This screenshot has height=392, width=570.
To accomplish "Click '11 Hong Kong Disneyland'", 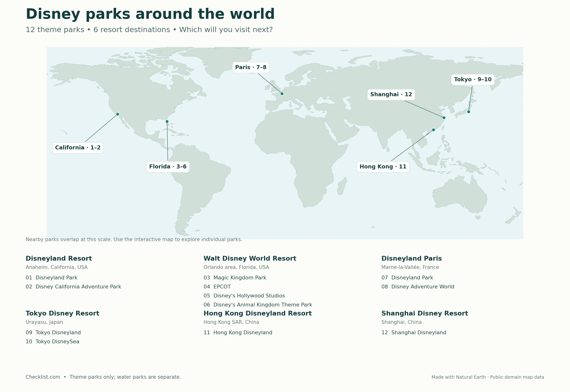I will pos(238,333).
